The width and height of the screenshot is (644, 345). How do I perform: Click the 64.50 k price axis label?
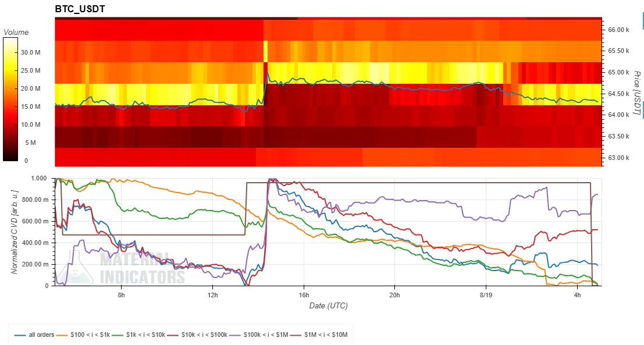click(618, 94)
